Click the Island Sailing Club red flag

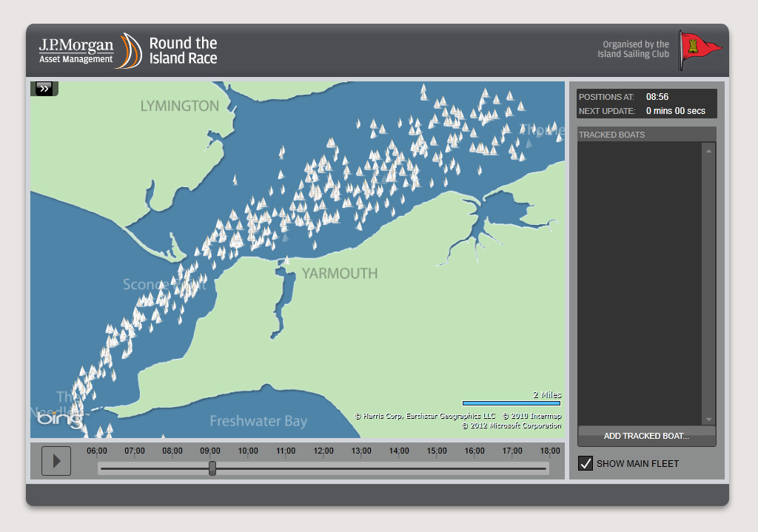coord(700,49)
